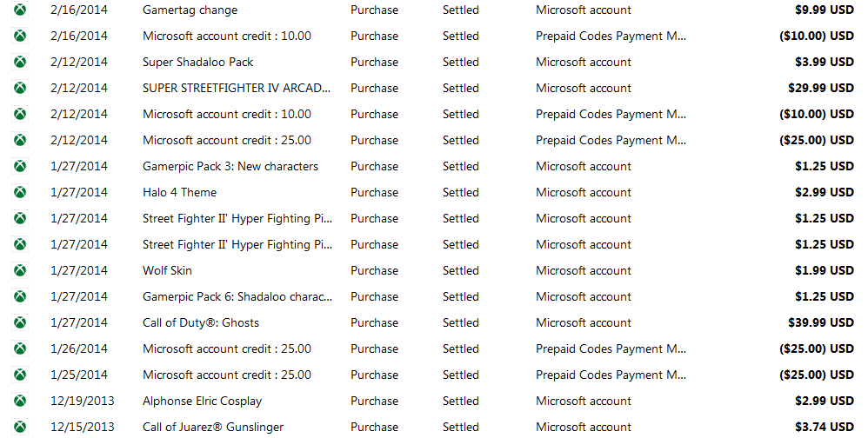Click the Xbox icon beside Wolf Skin

pos(21,270)
